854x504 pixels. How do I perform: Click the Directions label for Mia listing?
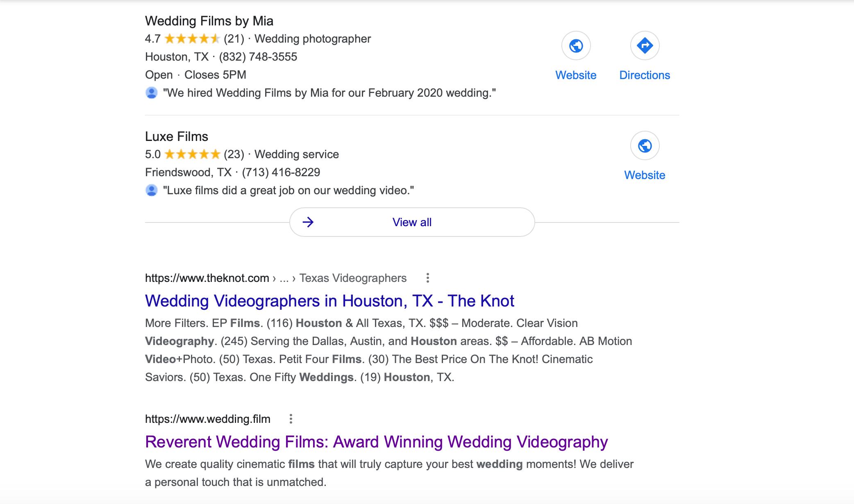pyautogui.click(x=645, y=75)
